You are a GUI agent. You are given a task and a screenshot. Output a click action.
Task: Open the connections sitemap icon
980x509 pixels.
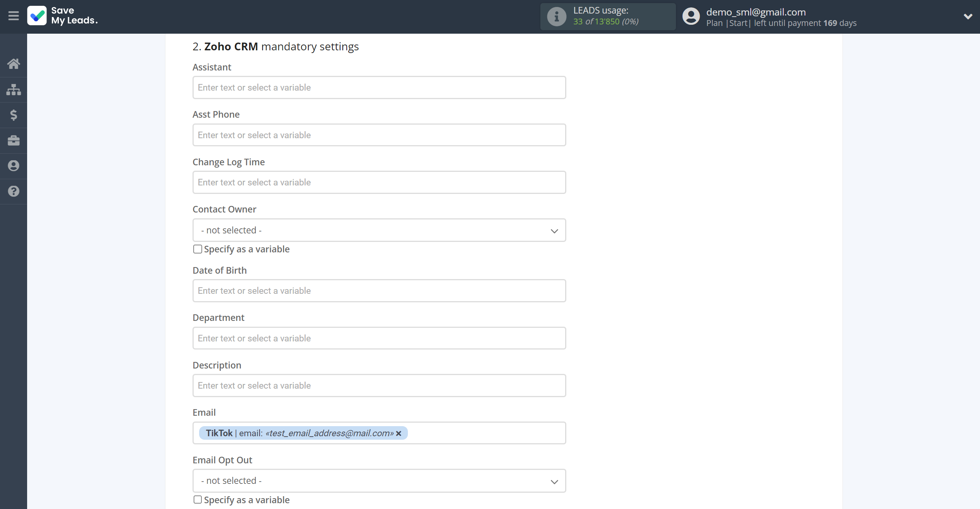click(x=14, y=89)
